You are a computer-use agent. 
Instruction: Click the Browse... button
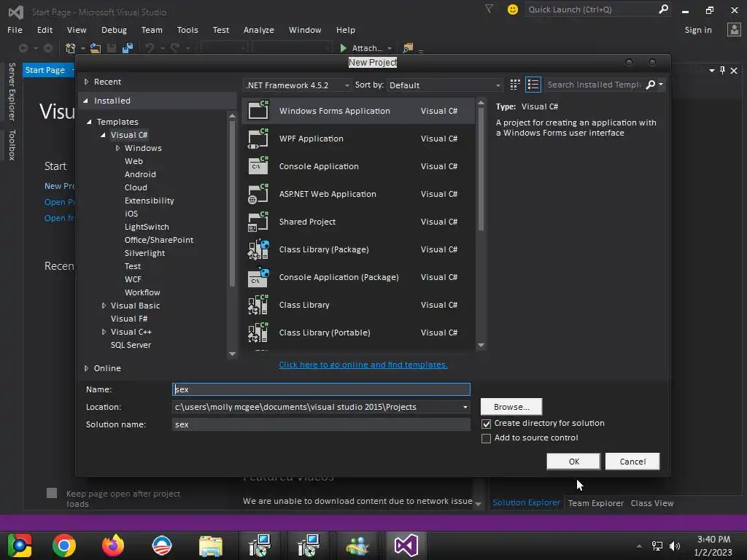511,407
